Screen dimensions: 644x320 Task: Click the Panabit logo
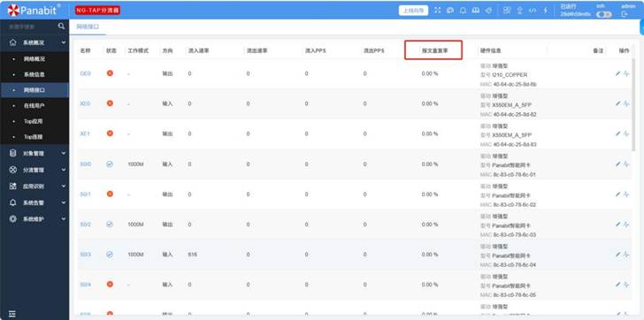coord(34,11)
